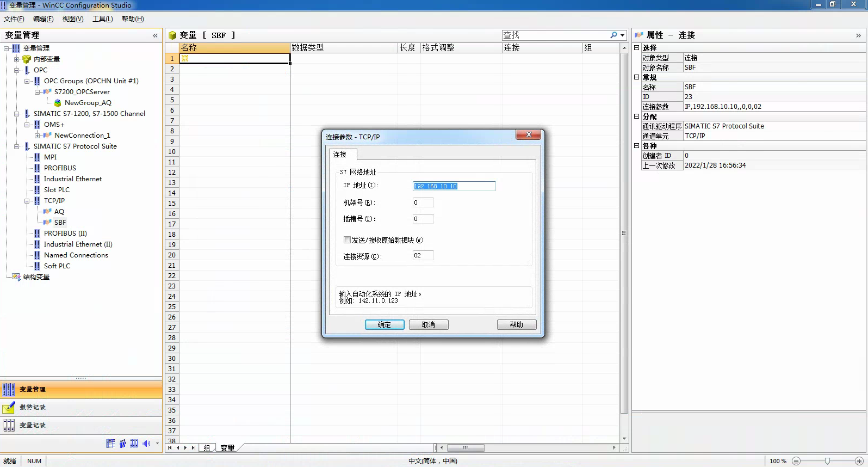Click the 连接资源 input field
This screenshot has height=467, width=868.
(423, 255)
